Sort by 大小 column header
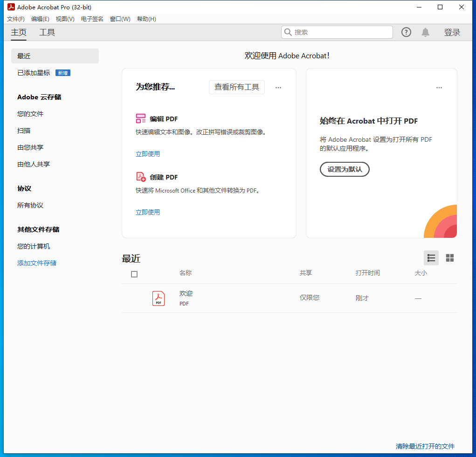476x457 pixels. point(421,273)
